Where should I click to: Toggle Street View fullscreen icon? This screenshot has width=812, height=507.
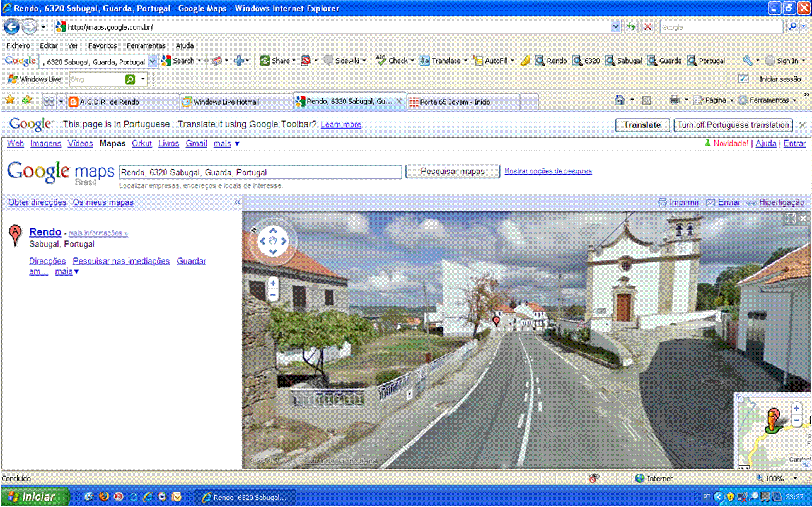pos(791,218)
